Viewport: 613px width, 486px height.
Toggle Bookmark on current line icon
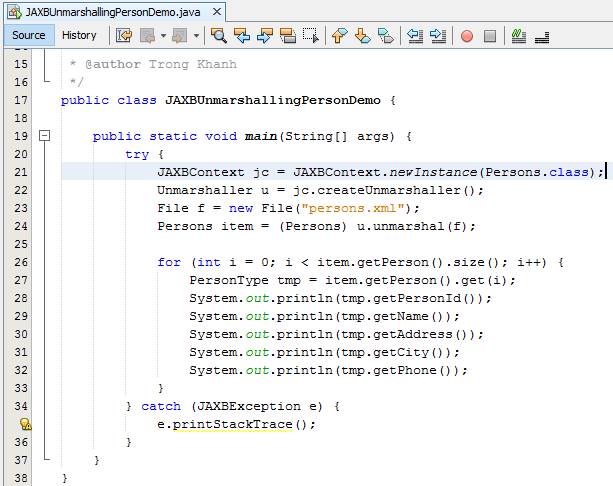pyautogui.click(x=385, y=36)
